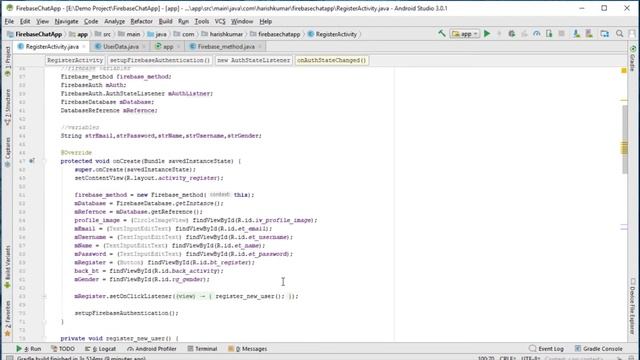Open the Edit menu
The image size is (640, 360).
point(25,21)
